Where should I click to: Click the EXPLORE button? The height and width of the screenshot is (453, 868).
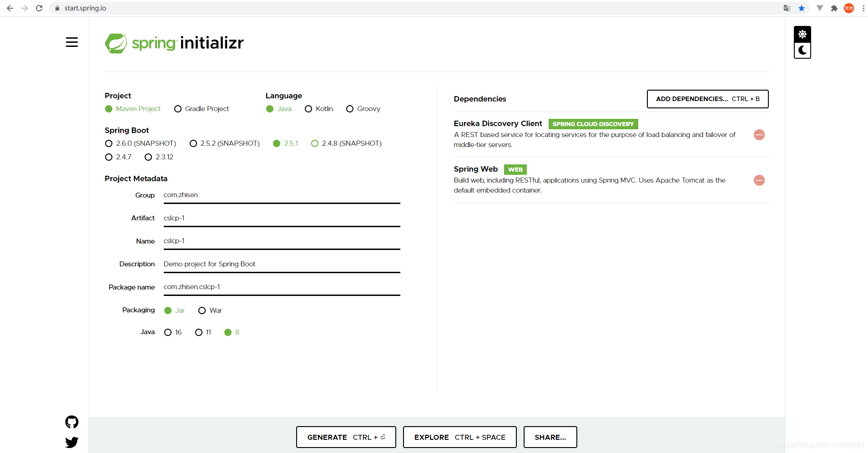[x=460, y=437]
